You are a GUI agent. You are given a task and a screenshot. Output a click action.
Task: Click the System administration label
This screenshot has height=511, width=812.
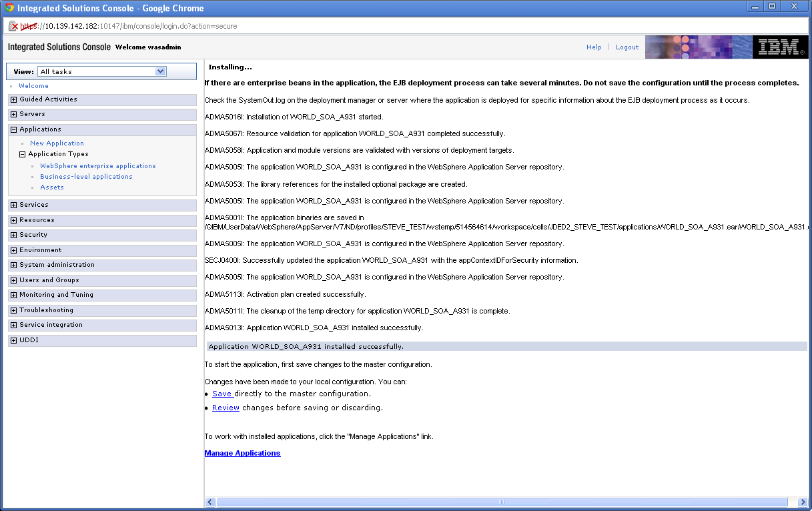pyautogui.click(x=57, y=265)
